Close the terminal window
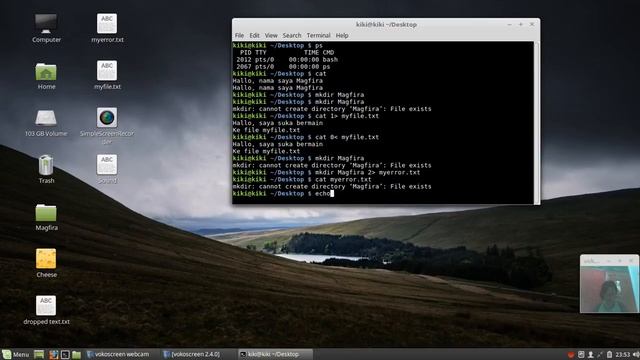The width and height of the screenshot is (640, 360). pyautogui.click(x=532, y=24)
